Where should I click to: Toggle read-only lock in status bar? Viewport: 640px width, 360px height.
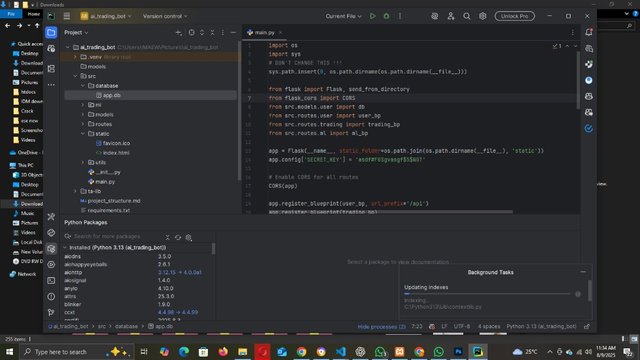tap(587, 327)
